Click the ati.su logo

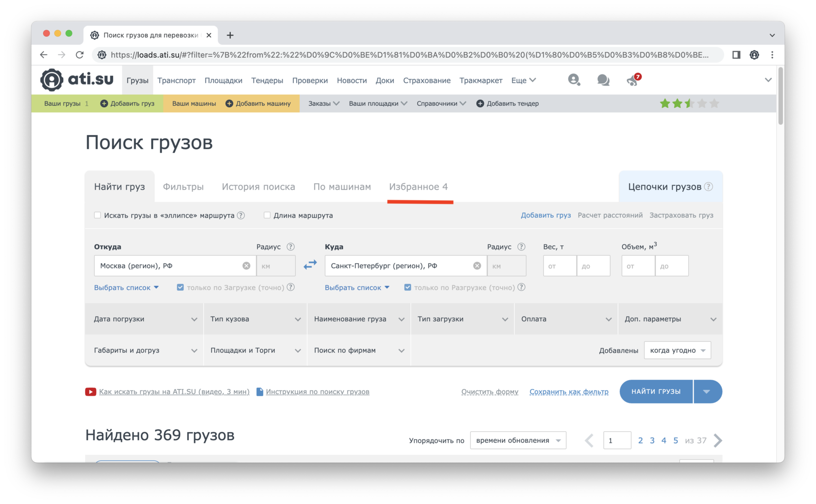tap(77, 80)
